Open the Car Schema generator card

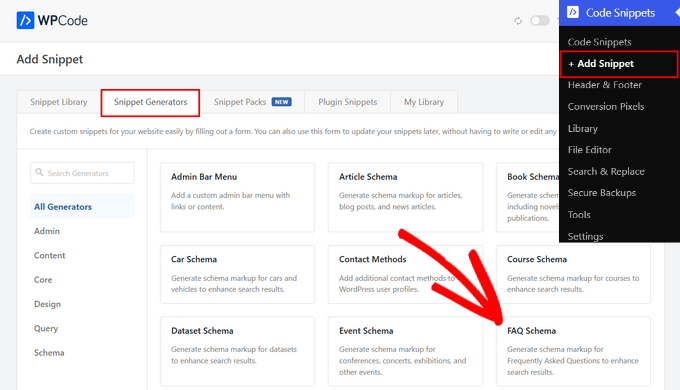point(237,274)
